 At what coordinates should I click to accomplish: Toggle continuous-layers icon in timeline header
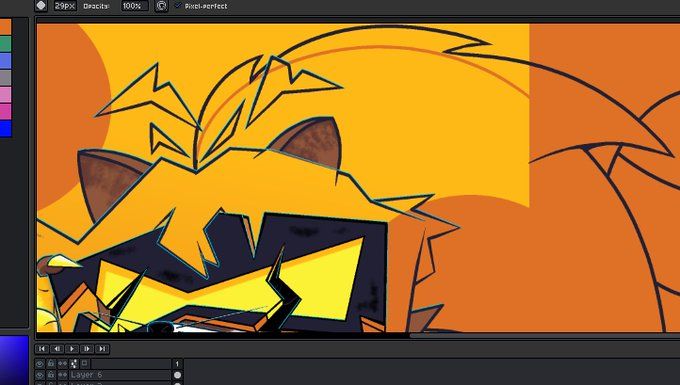[x=62, y=364]
